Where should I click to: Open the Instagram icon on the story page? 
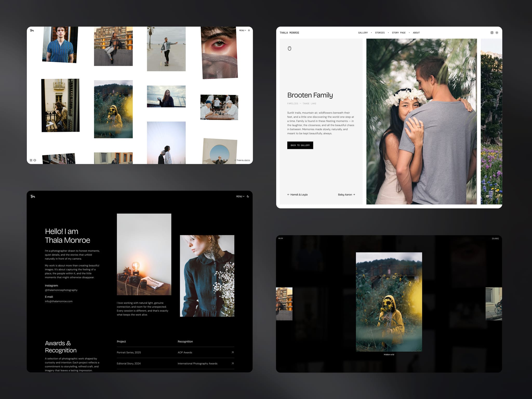coord(492,33)
